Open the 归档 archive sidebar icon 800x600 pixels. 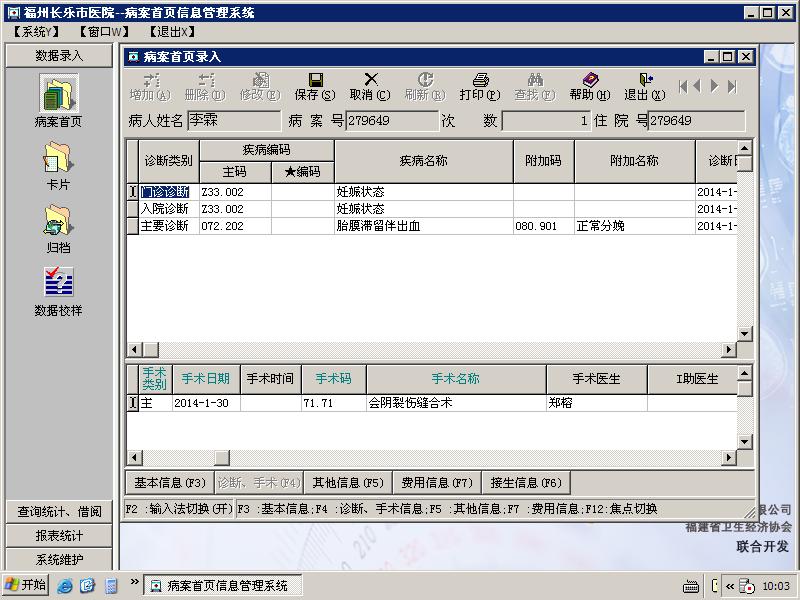(x=58, y=229)
